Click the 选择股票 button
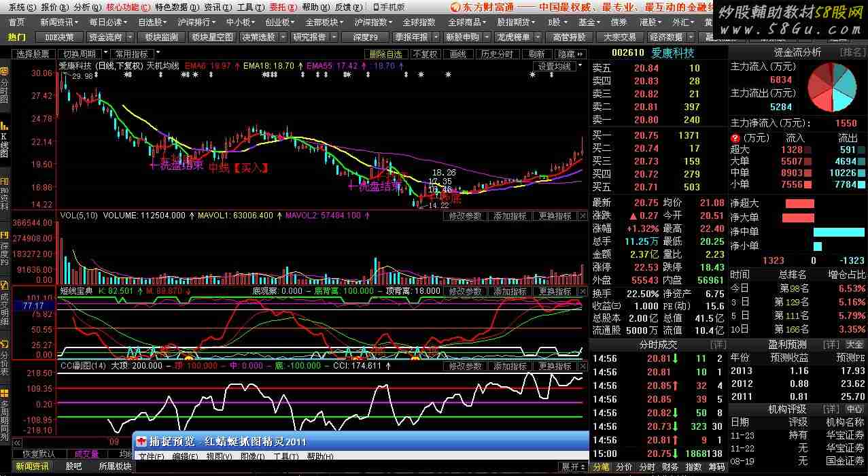 click(33, 54)
